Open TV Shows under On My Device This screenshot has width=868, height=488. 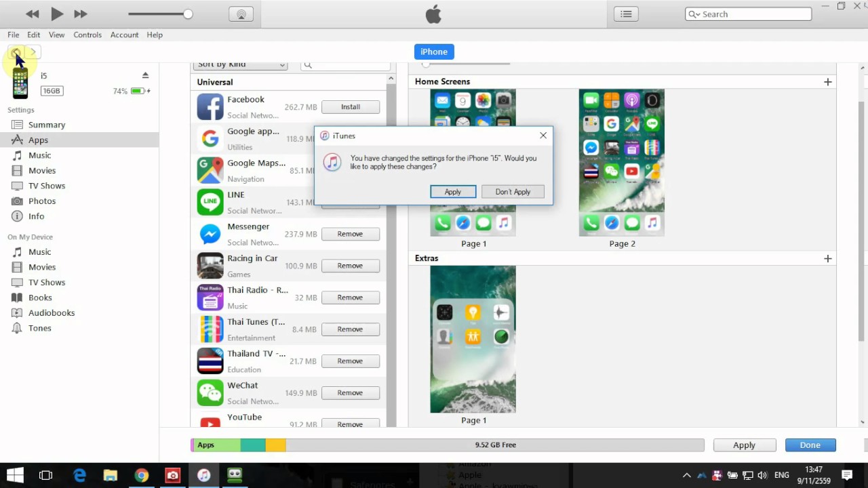point(47,282)
